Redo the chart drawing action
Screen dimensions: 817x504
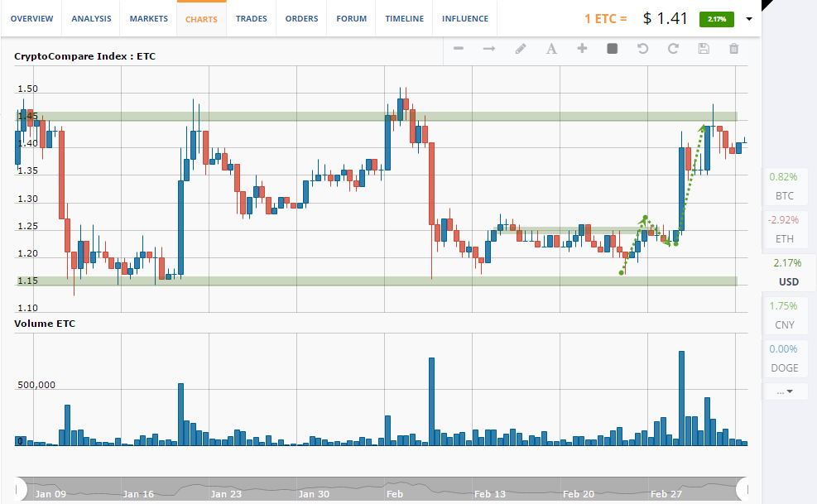673,49
